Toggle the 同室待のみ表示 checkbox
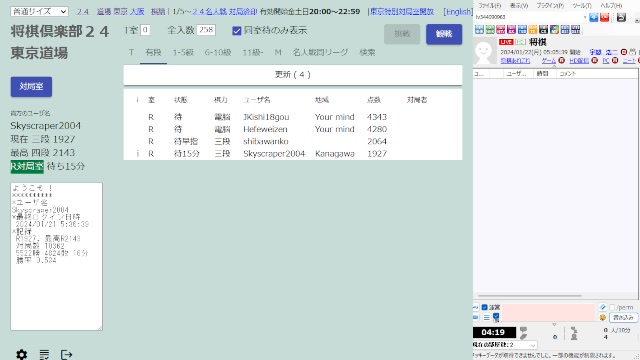 coord(237,31)
